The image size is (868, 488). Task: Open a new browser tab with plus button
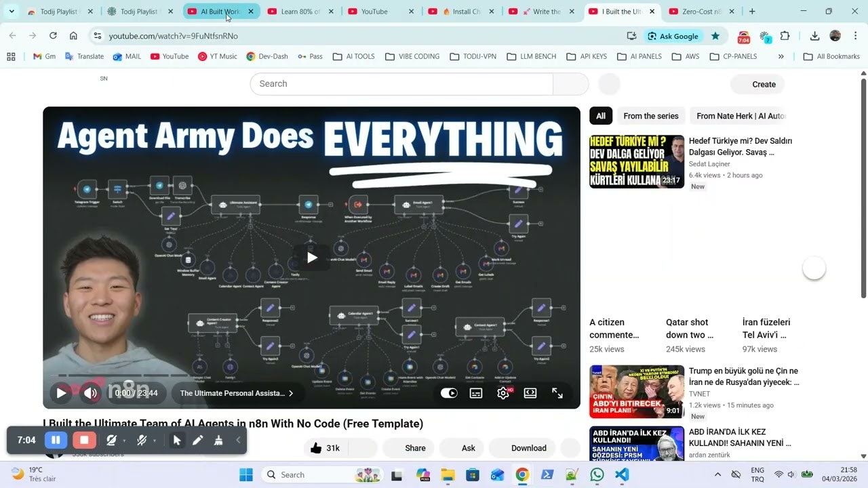click(752, 12)
